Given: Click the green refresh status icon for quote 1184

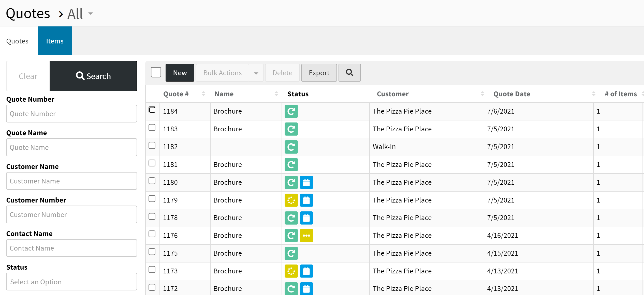Looking at the screenshot, I should coord(291,111).
